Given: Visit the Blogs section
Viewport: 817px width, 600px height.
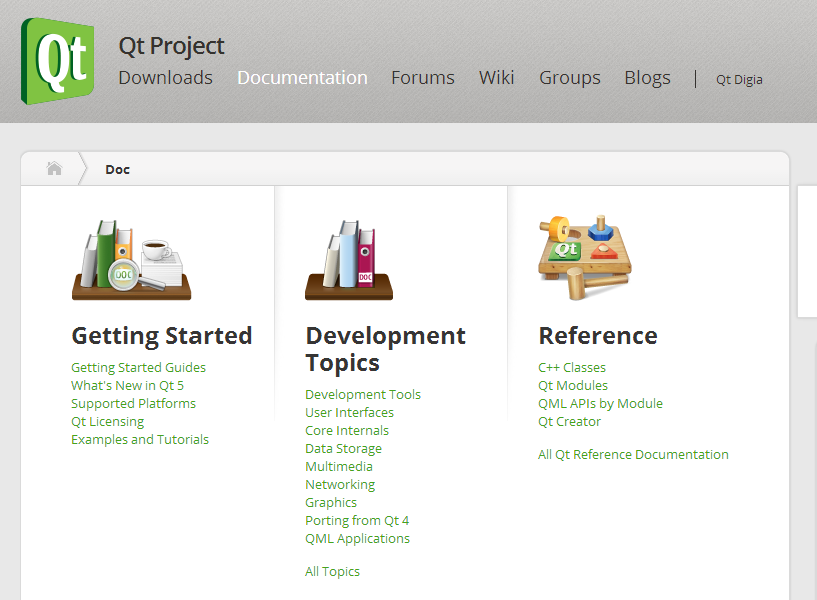Looking at the screenshot, I should click(648, 78).
